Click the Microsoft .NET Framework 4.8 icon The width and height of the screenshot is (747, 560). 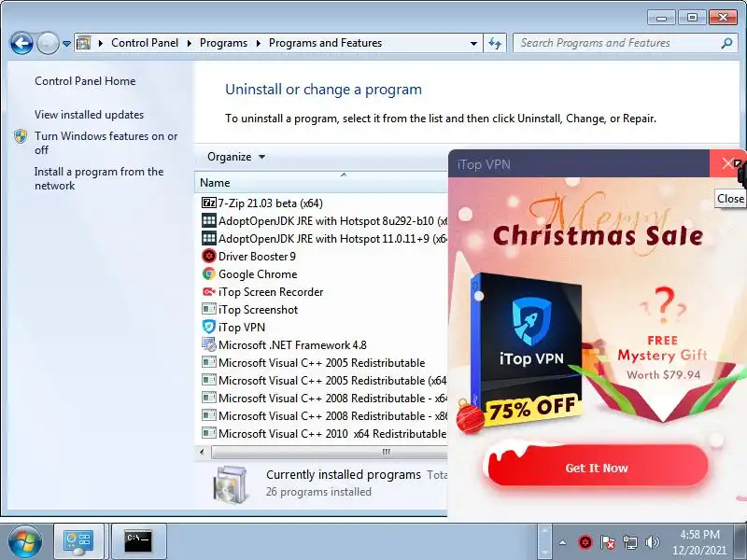coord(208,344)
